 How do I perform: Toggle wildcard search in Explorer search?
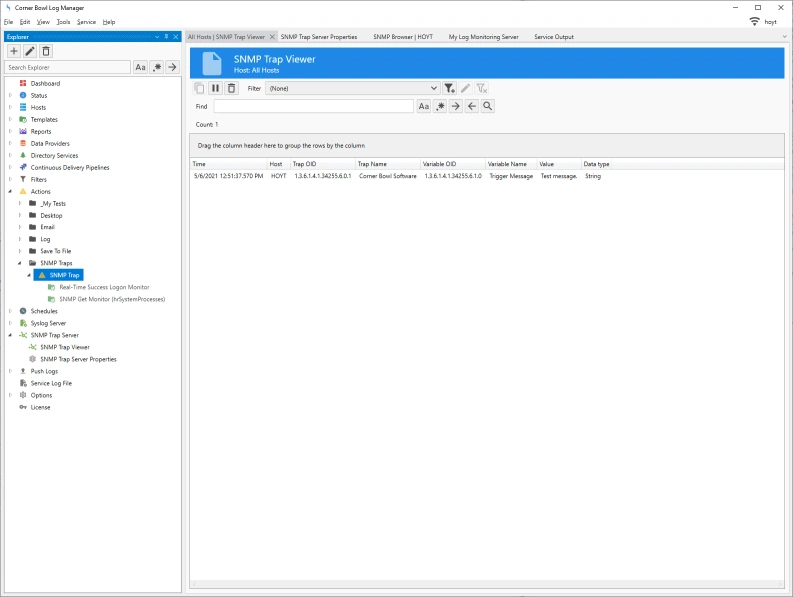157,67
